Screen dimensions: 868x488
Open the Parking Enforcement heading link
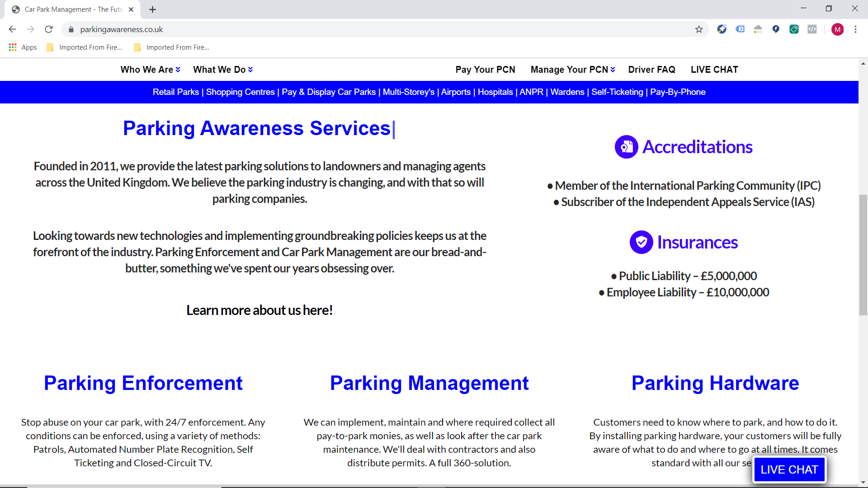pos(143,383)
